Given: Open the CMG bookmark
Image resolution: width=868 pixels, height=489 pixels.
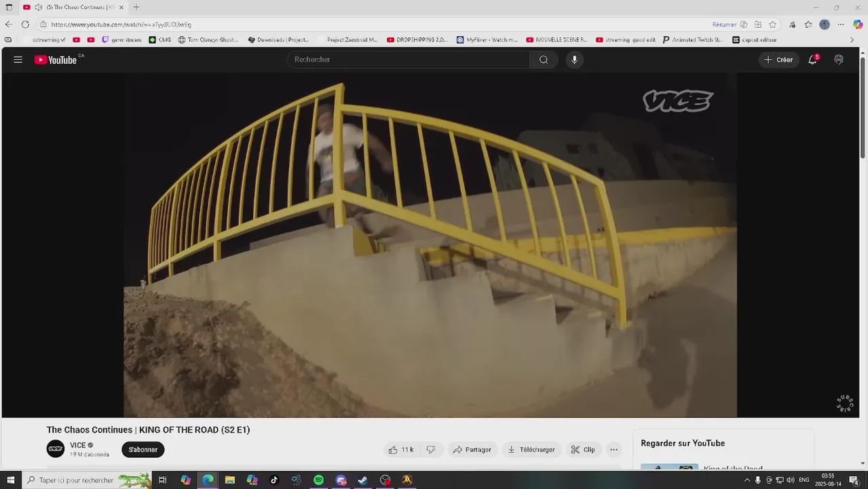Looking at the screenshot, I should (x=160, y=40).
